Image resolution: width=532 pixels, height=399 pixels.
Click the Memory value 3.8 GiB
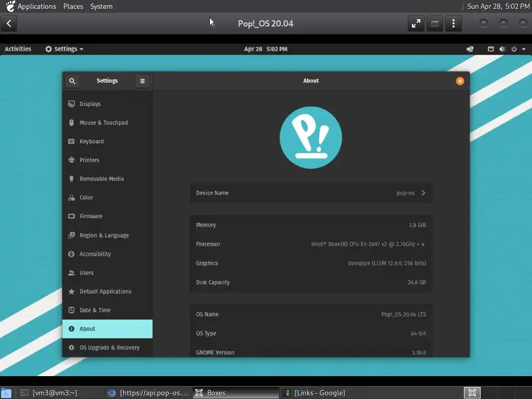417,225
